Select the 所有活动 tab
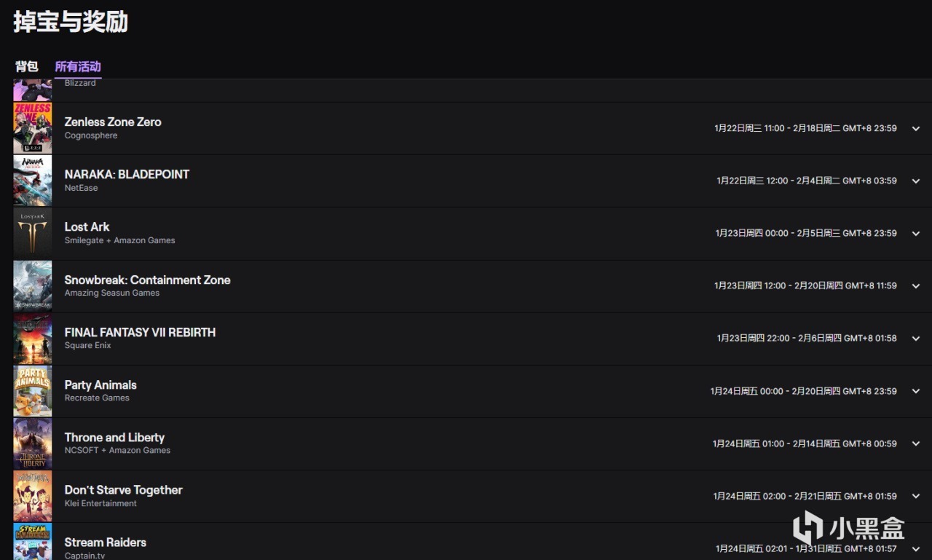932x560 pixels. pos(78,67)
